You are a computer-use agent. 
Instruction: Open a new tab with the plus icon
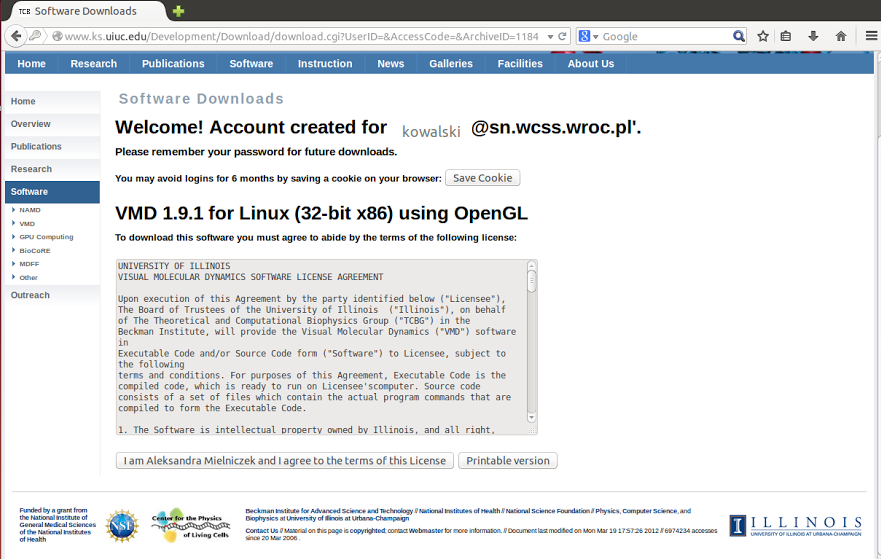[x=178, y=11]
